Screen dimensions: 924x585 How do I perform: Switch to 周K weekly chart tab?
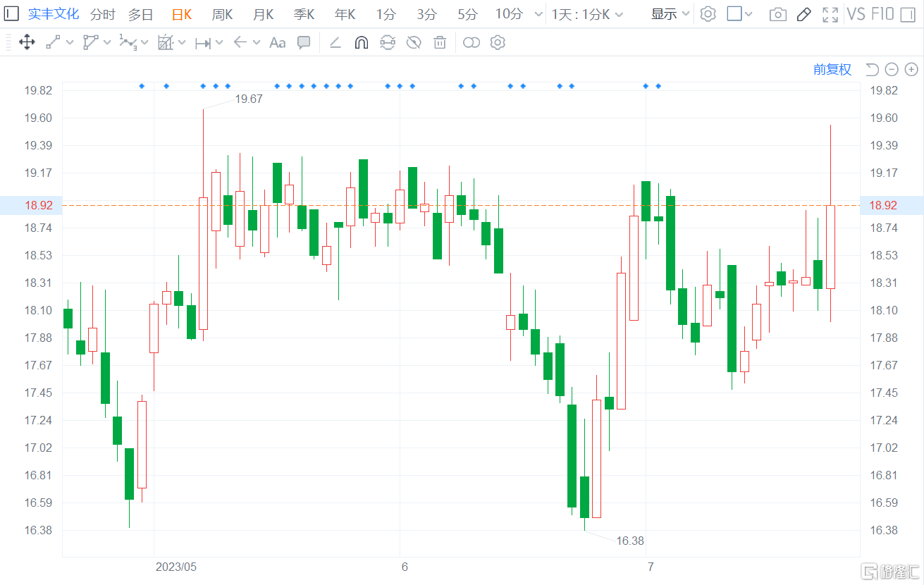click(222, 14)
